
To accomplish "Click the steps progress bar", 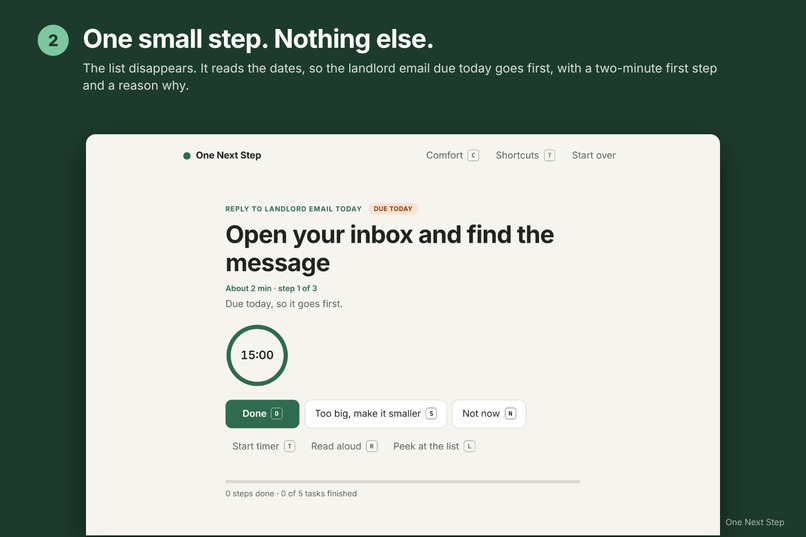I will 403,482.
